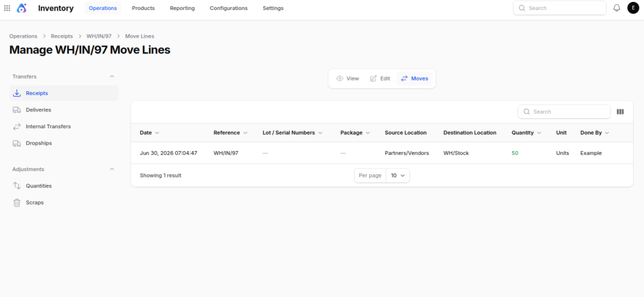Click the Unit column header
Viewport: 644px width, 297px height.
click(x=561, y=133)
